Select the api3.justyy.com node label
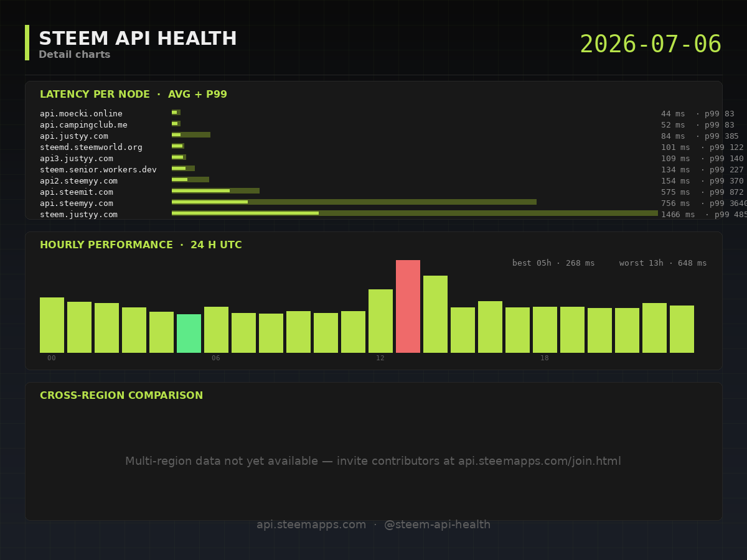 click(x=77, y=159)
